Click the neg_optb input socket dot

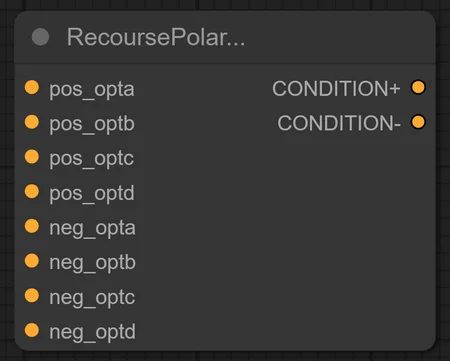click(x=32, y=261)
